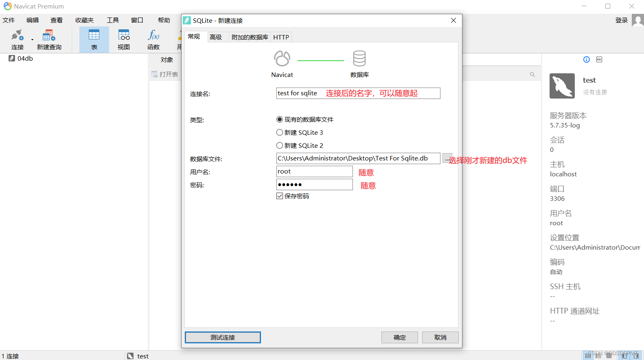The width and height of the screenshot is (644, 360).
Task: Select the 对象 tab in main window
Action: click(x=167, y=59)
